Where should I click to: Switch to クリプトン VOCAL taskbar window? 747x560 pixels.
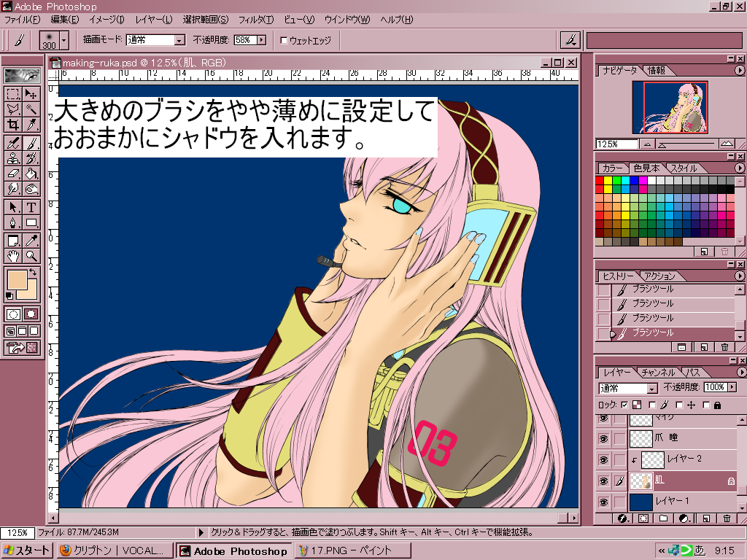tap(115, 551)
